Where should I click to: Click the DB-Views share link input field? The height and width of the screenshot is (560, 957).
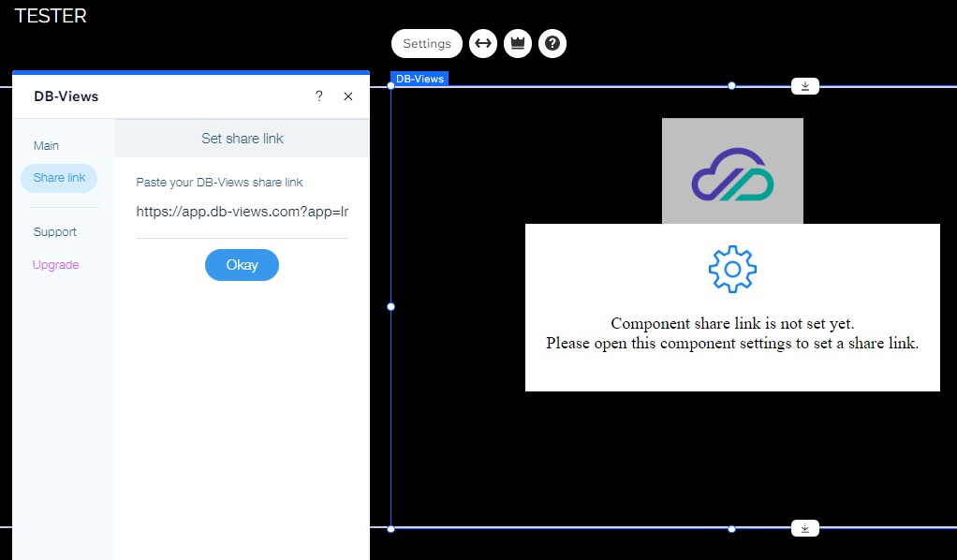click(x=242, y=212)
